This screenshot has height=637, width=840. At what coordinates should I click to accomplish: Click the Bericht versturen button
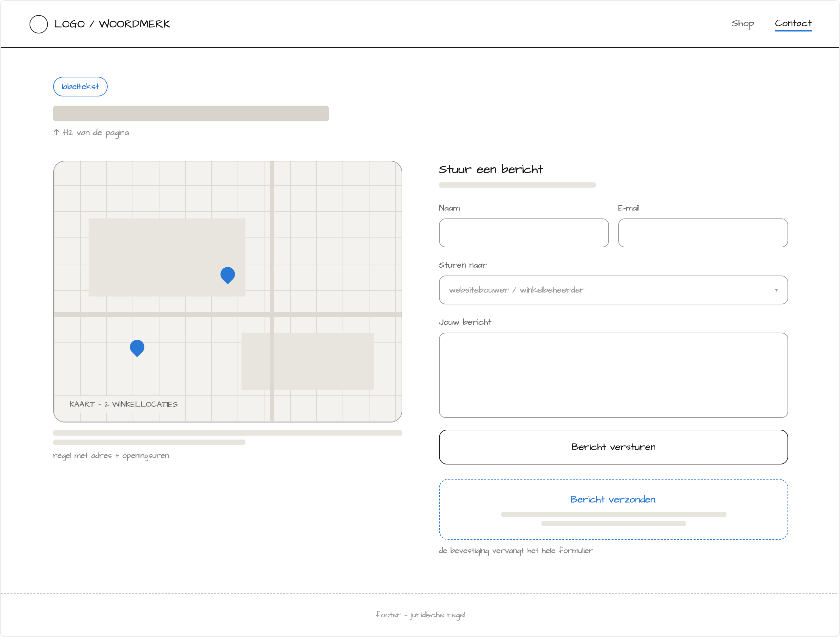click(x=613, y=447)
